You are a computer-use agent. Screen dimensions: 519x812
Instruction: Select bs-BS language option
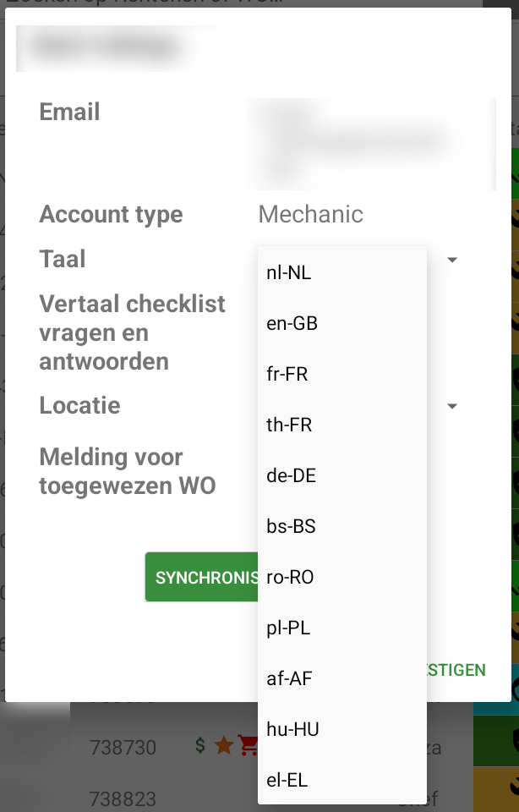tap(291, 526)
